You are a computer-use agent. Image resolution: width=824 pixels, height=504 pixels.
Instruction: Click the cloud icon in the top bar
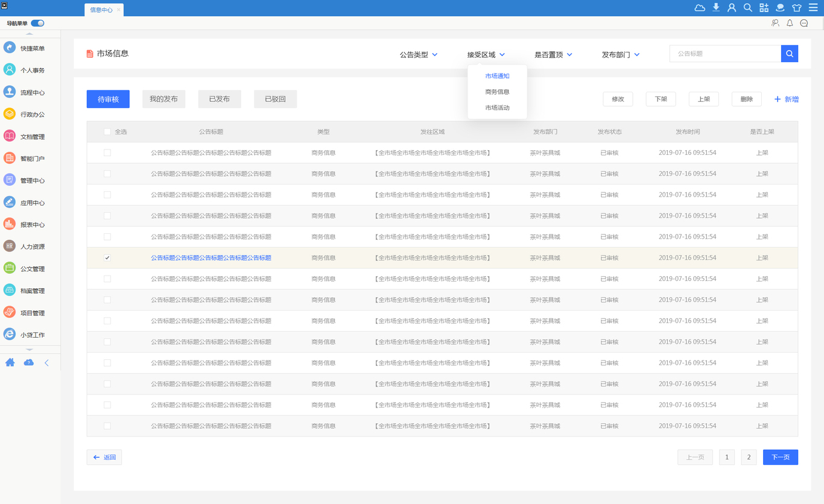(x=700, y=8)
